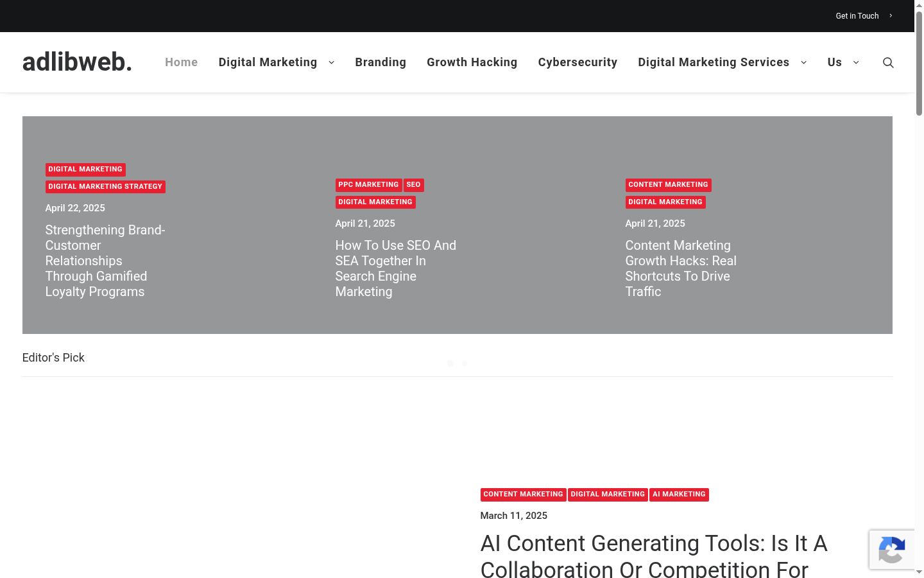This screenshot has height=578, width=924.
Task: Click the March 11, 2025 date
Action: pos(513,516)
